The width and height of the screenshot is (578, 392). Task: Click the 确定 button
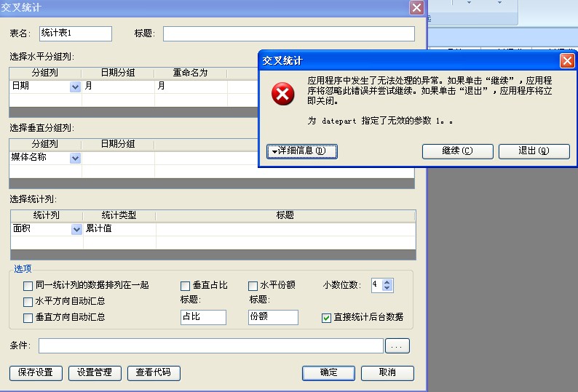click(x=328, y=373)
